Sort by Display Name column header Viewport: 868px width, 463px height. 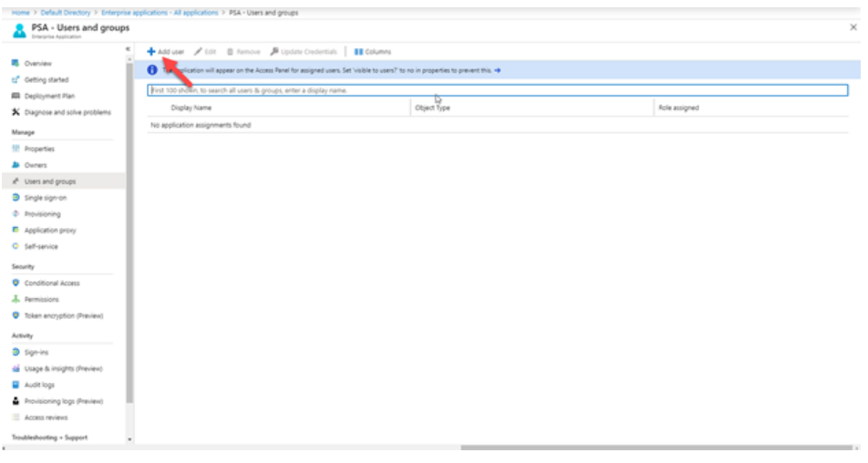pyautogui.click(x=191, y=108)
